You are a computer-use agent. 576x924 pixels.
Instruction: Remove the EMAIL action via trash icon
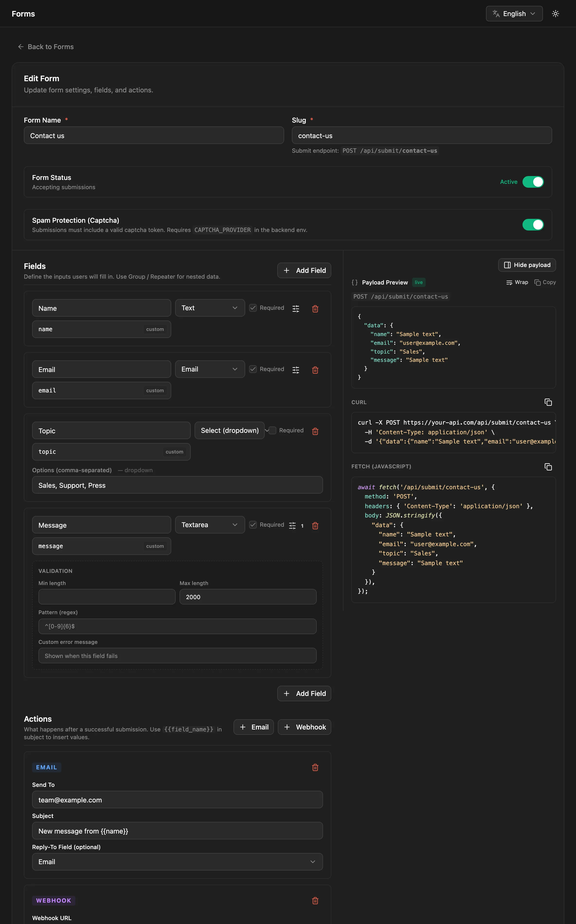(x=315, y=767)
